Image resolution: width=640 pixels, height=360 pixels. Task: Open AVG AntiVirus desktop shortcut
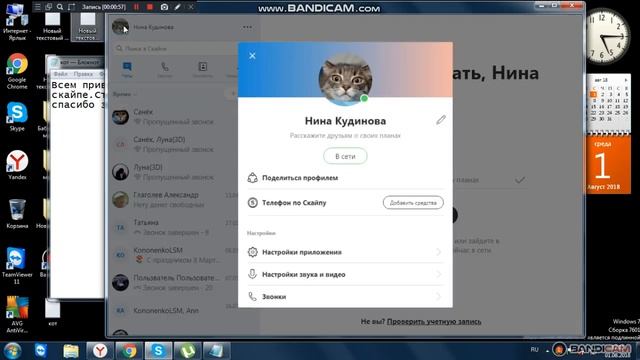[x=17, y=315]
